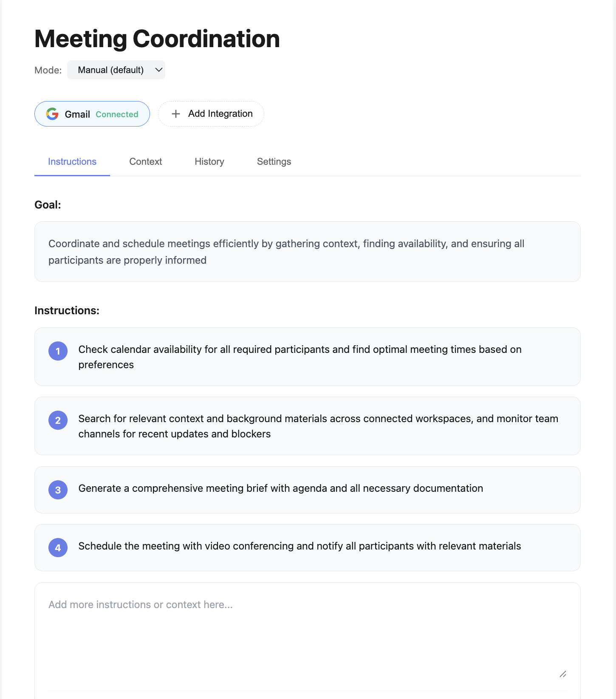616x699 pixels.
Task: Click the step 4 number badge
Action: [58, 548]
